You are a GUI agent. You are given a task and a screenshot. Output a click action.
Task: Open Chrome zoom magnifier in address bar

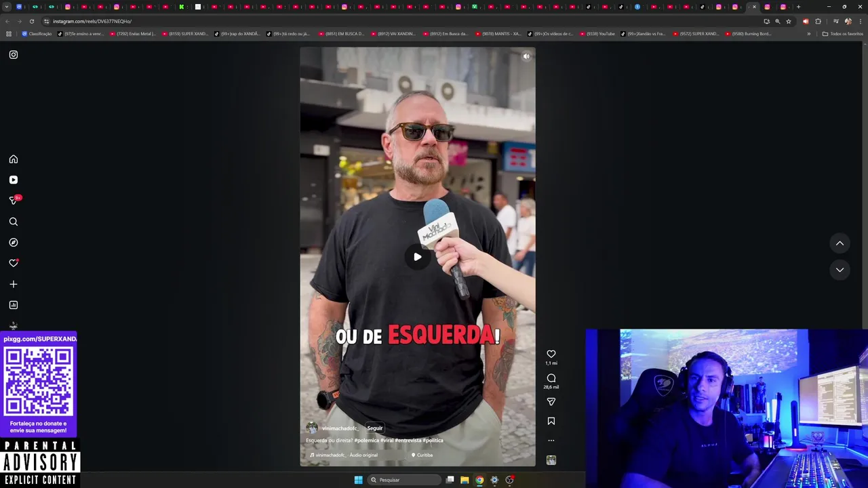click(777, 21)
